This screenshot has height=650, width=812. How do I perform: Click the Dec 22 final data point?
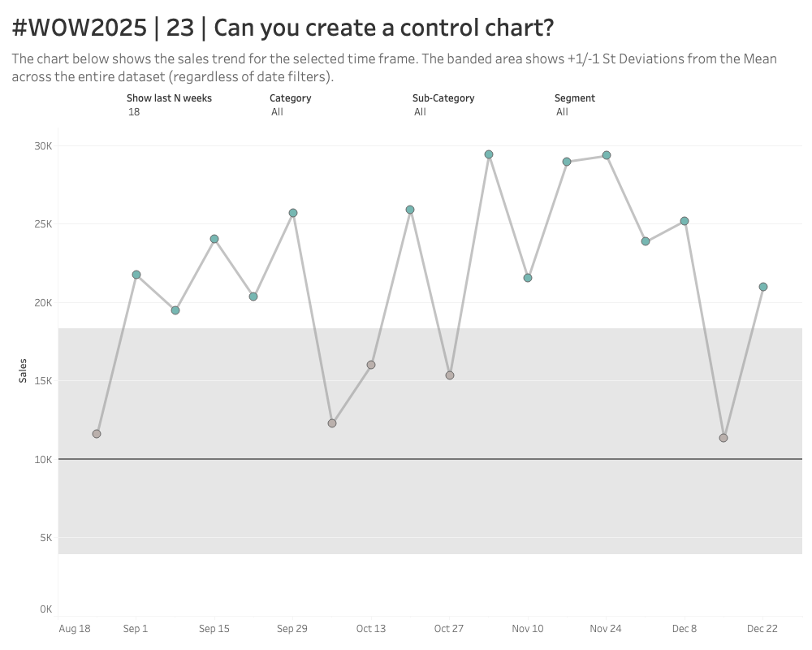click(x=763, y=287)
